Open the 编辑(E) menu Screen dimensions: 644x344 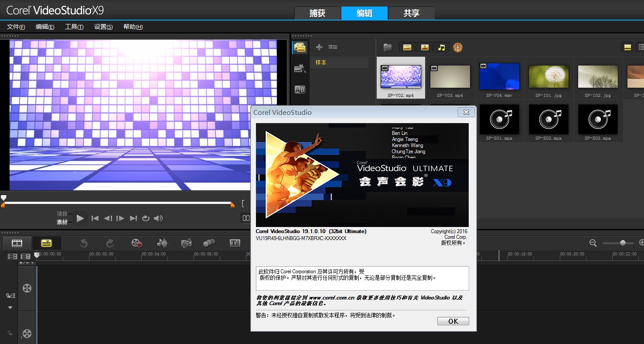[x=45, y=27]
